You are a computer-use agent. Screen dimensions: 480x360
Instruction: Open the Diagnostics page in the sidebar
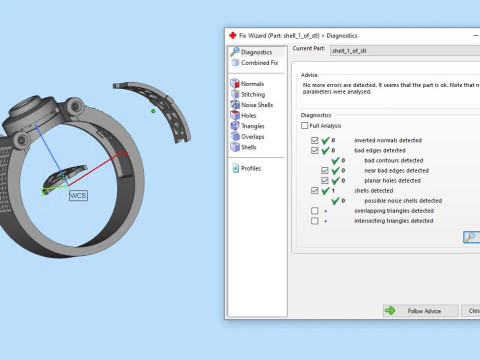256,52
